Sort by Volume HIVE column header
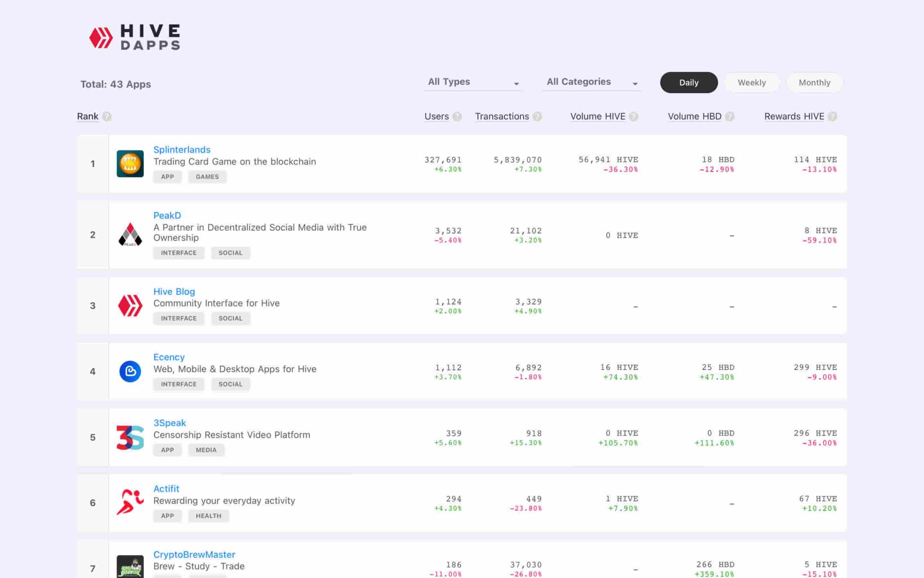Image resolution: width=924 pixels, height=578 pixels. 597,117
